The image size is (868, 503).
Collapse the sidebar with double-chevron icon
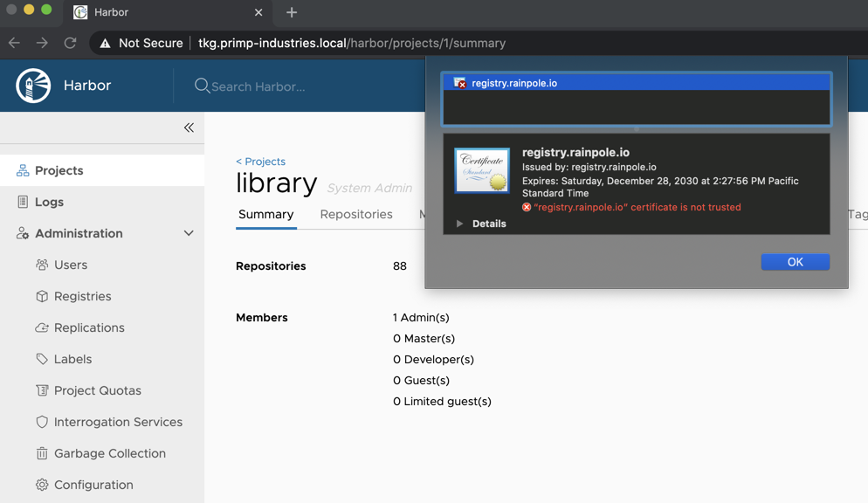pos(189,127)
